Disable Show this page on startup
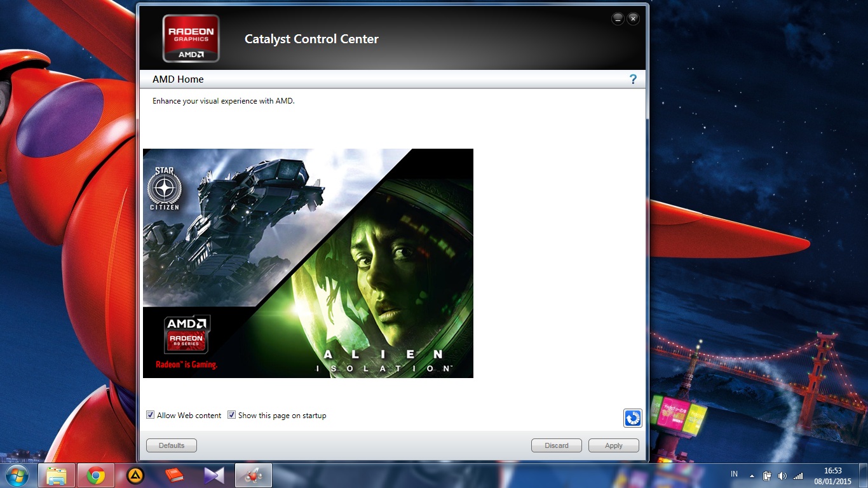 (232, 415)
